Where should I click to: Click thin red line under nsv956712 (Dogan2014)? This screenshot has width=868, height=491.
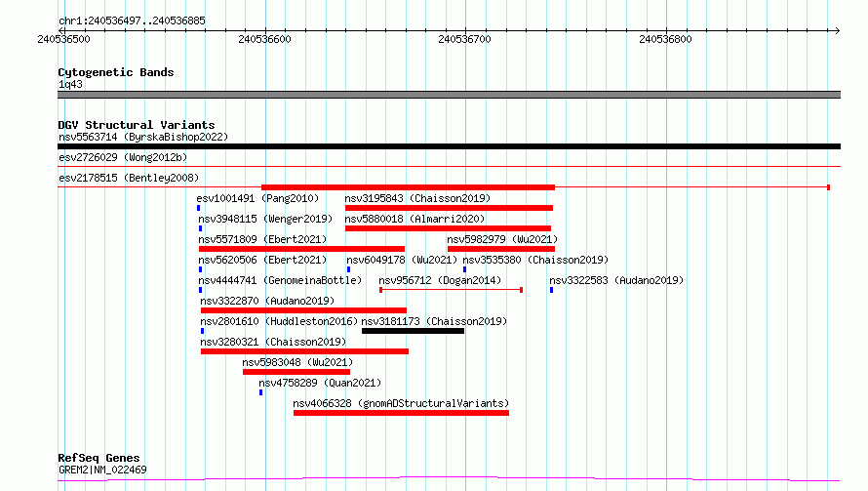(452, 290)
